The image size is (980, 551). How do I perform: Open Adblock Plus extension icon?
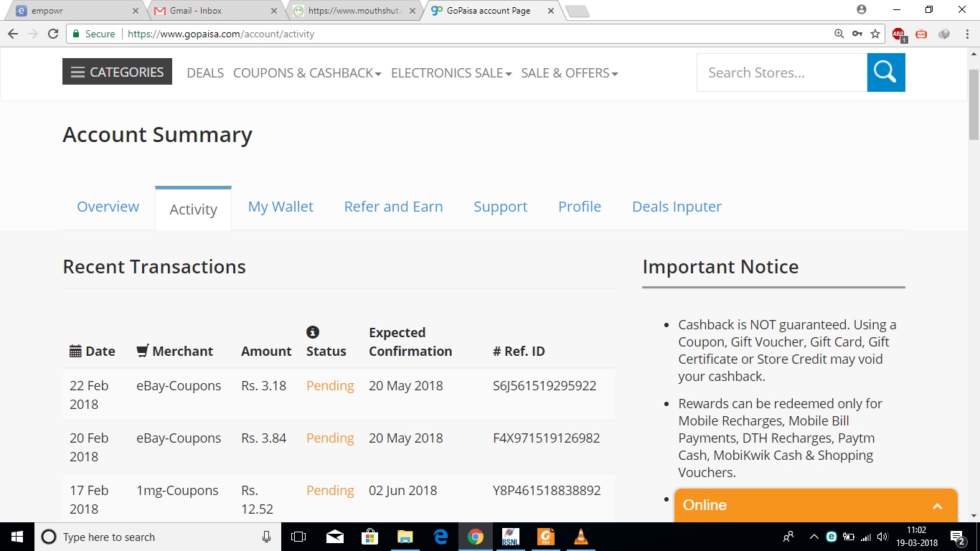(x=899, y=34)
